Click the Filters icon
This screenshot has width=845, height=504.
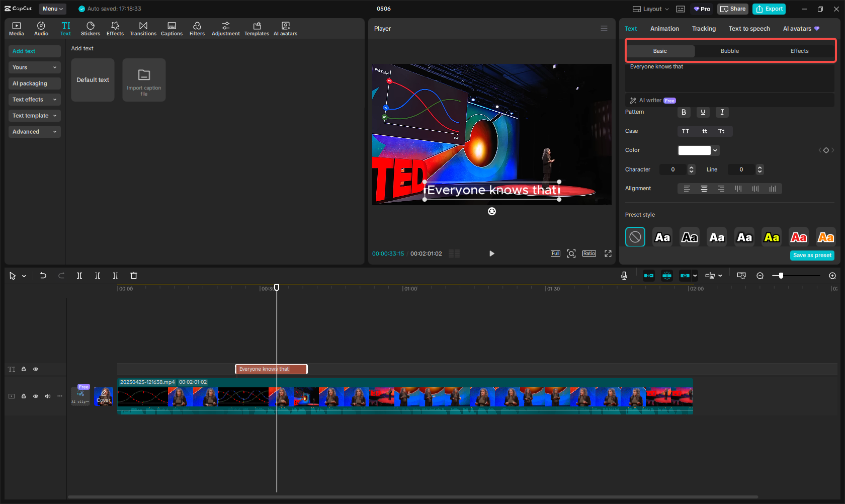(197, 29)
